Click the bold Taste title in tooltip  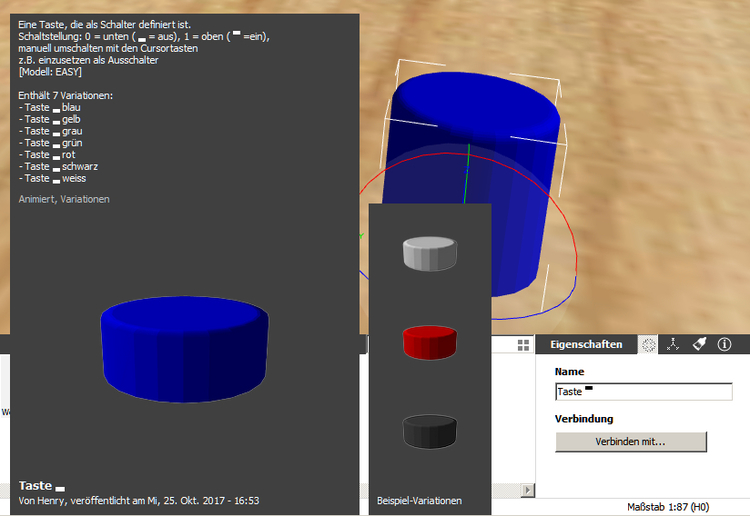tap(42, 486)
